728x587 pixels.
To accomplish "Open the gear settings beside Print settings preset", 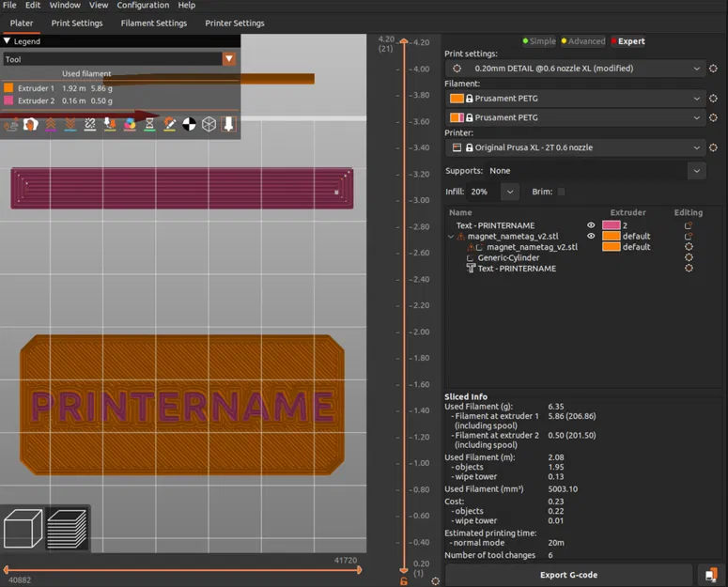I will coord(714,69).
